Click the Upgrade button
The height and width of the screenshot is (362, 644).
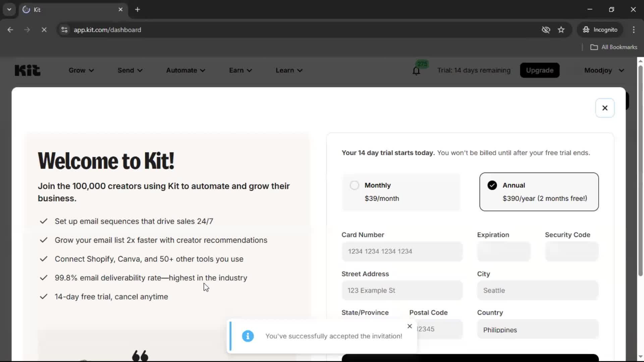coord(539,70)
